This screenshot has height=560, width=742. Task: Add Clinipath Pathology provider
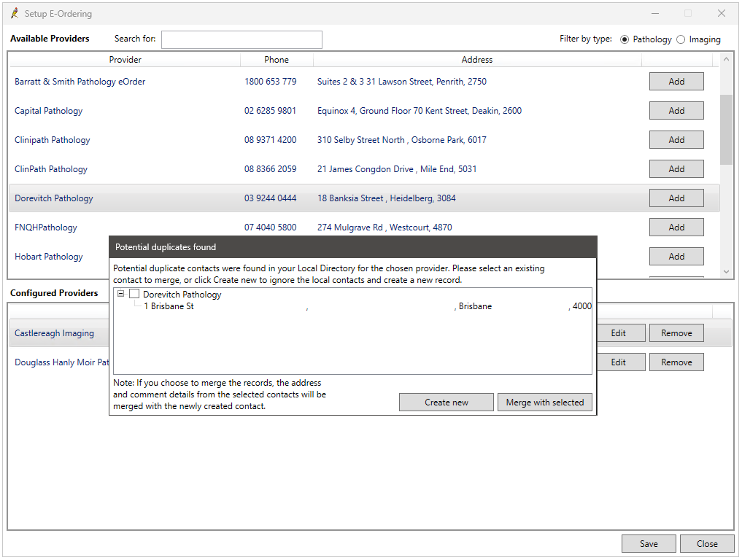(x=676, y=140)
